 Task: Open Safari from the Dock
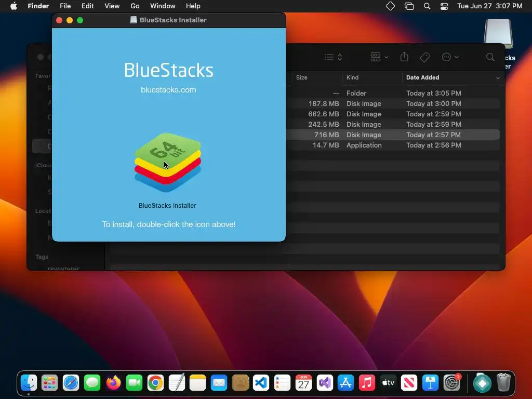coord(71,383)
